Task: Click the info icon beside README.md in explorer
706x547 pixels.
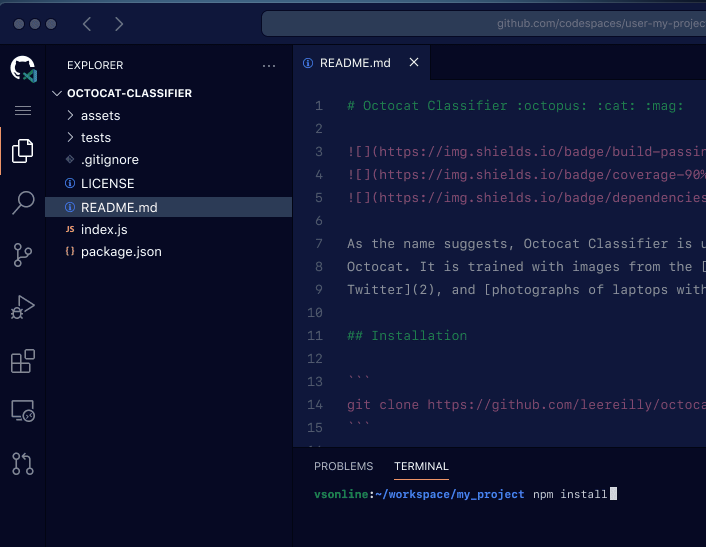Action: (70, 207)
